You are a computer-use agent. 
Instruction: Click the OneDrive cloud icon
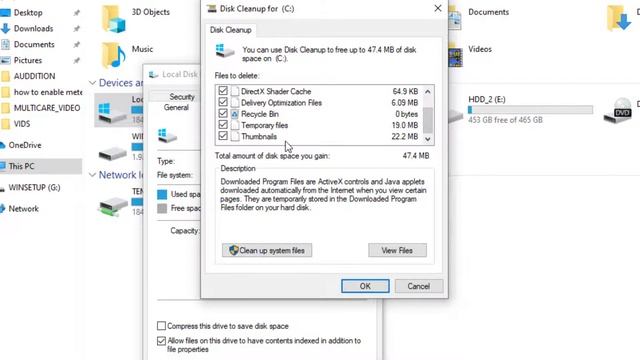[2, 145]
